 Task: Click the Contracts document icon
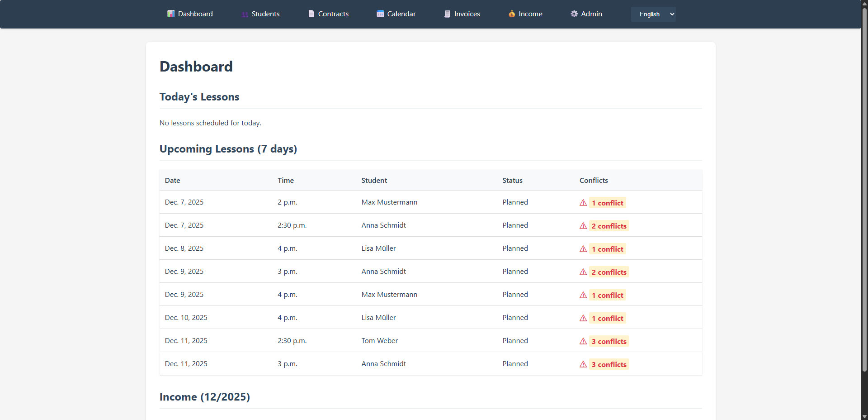pos(311,14)
